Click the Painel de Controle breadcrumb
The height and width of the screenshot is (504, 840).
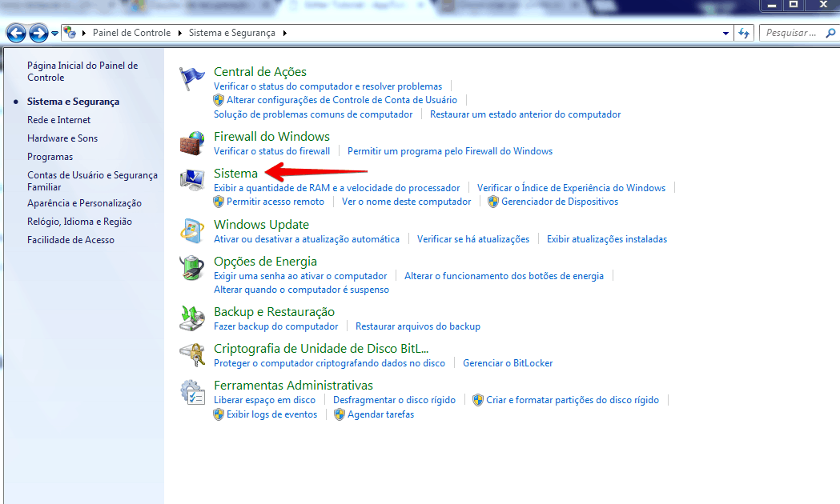coord(132,33)
